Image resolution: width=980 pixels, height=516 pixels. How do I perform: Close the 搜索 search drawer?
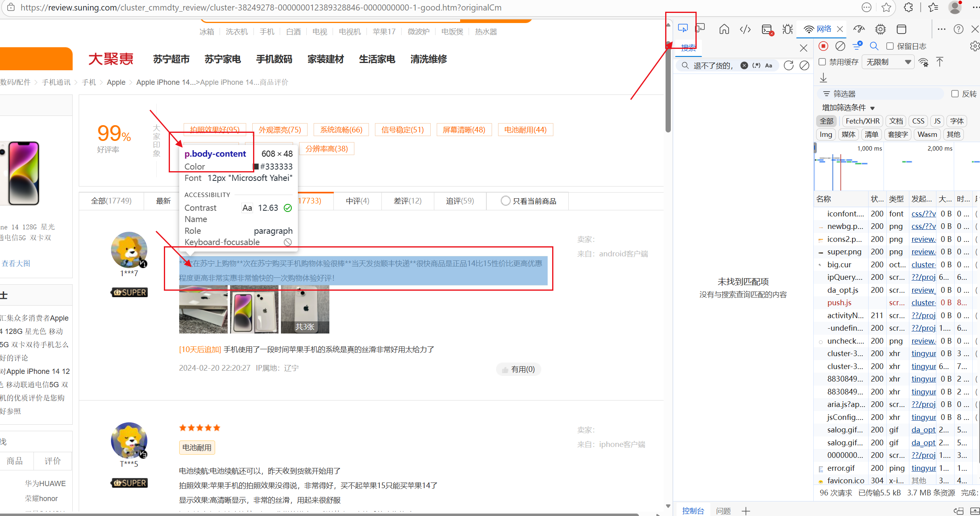(804, 48)
